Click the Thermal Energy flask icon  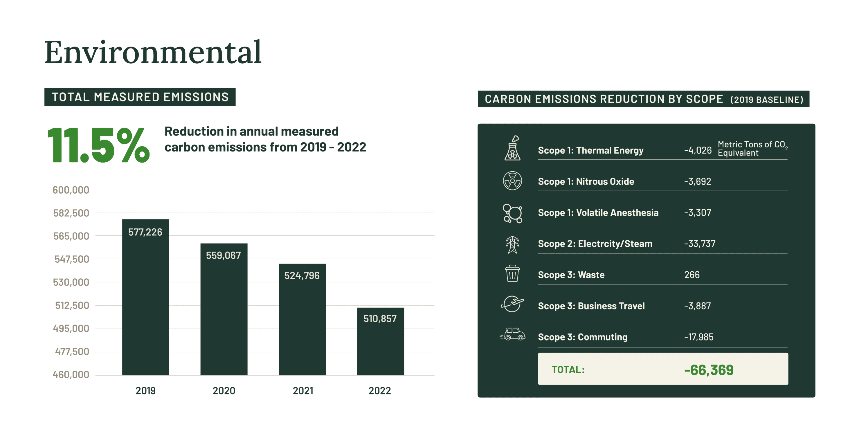tap(512, 148)
